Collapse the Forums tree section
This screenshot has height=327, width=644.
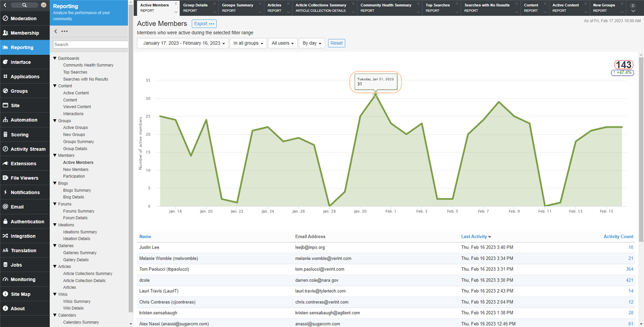click(x=55, y=204)
